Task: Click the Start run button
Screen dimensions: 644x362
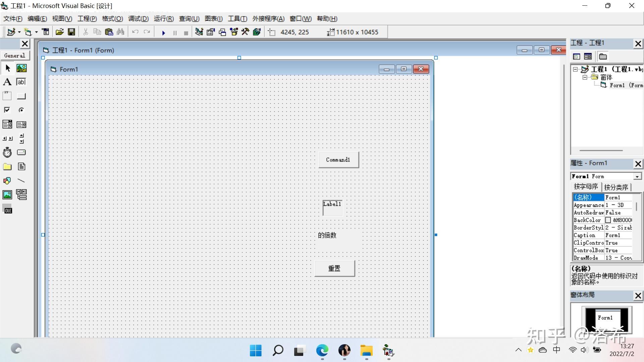Action: coord(163,33)
